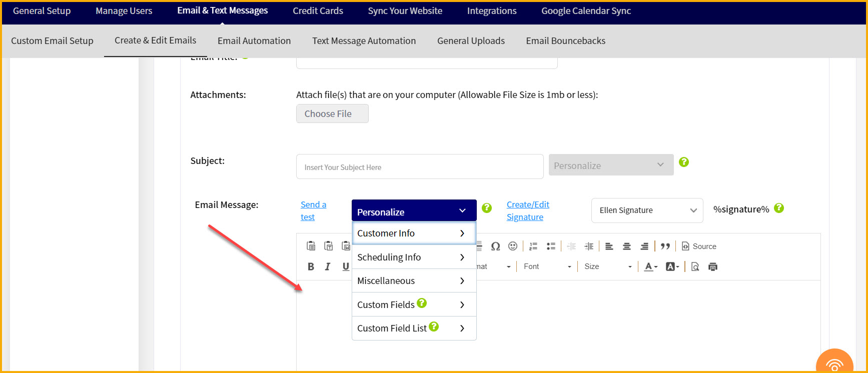Open the background color picker
The height and width of the screenshot is (373, 868).
672,266
